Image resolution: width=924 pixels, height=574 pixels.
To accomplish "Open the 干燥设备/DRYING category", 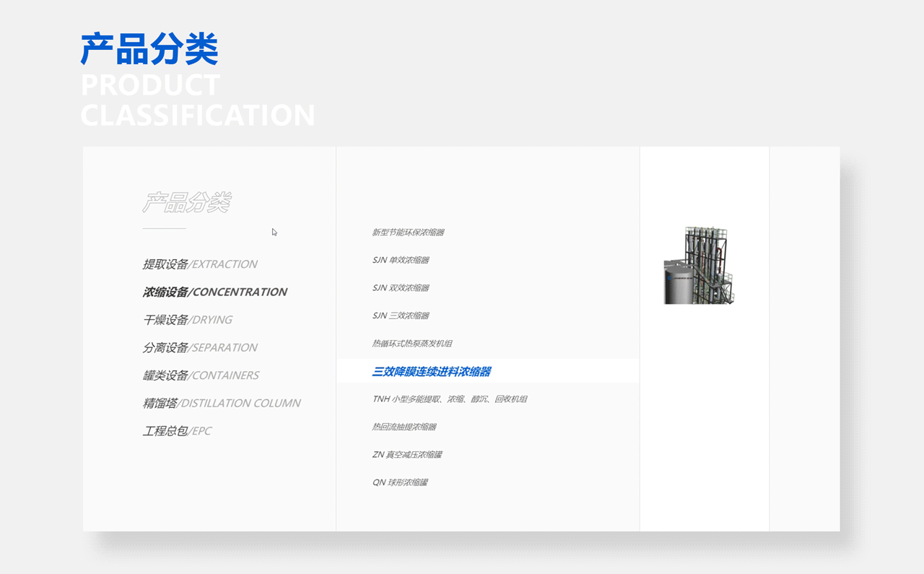I will [188, 320].
